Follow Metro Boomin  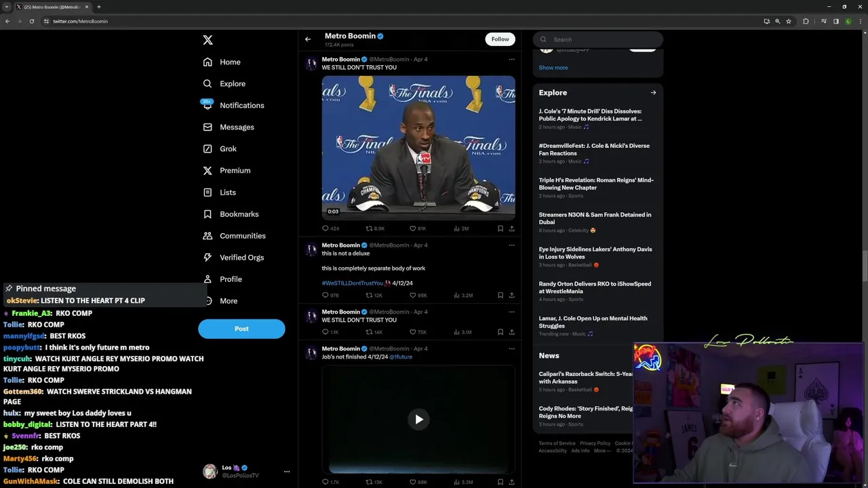click(500, 39)
